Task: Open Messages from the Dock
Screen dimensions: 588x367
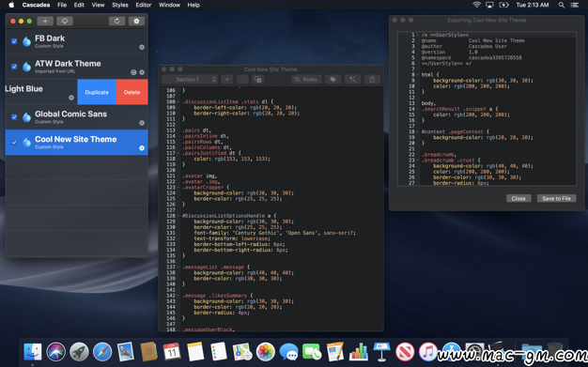Action: (288, 352)
